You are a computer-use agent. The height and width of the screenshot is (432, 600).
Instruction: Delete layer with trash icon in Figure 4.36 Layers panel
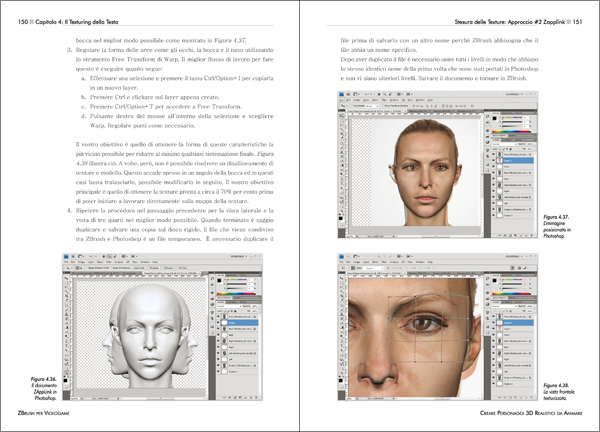pos(256,398)
